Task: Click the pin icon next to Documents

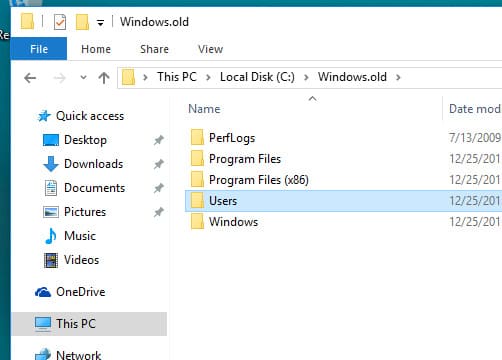Action: pyautogui.click(x=159, y=188)
